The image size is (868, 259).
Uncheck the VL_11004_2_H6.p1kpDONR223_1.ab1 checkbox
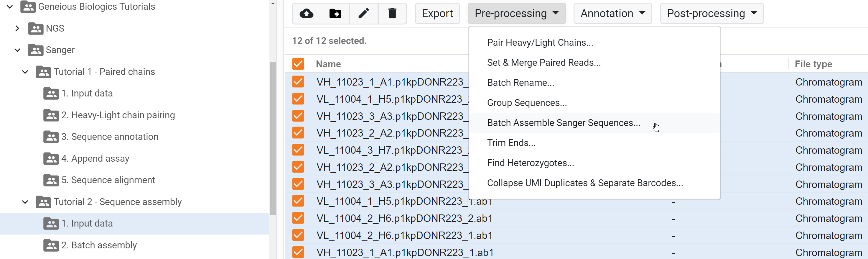[298, 235]
